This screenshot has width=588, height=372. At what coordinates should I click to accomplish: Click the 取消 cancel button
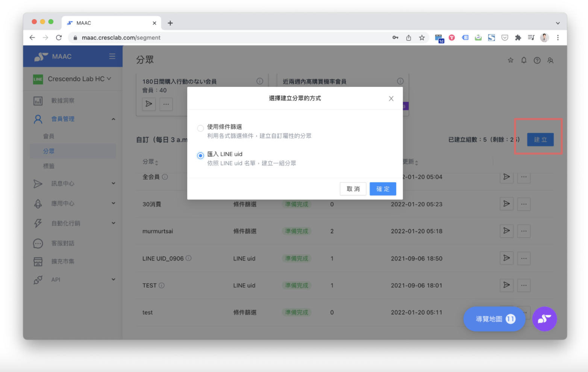tap(353, 189)
